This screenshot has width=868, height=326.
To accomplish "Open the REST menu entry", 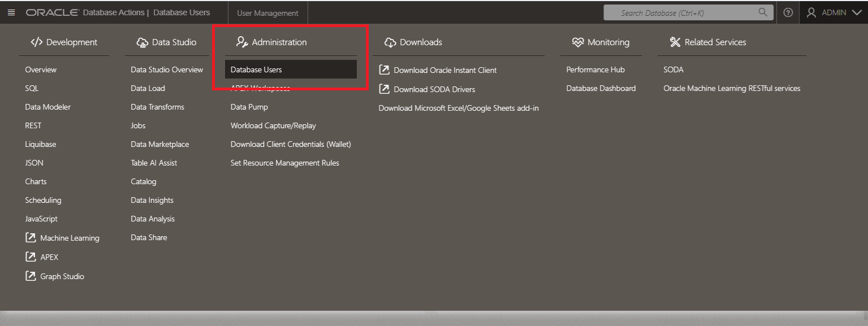I will (33, 125).
